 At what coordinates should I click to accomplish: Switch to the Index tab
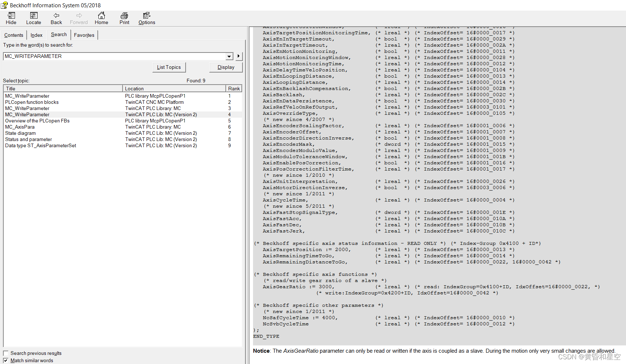point(36,35)
